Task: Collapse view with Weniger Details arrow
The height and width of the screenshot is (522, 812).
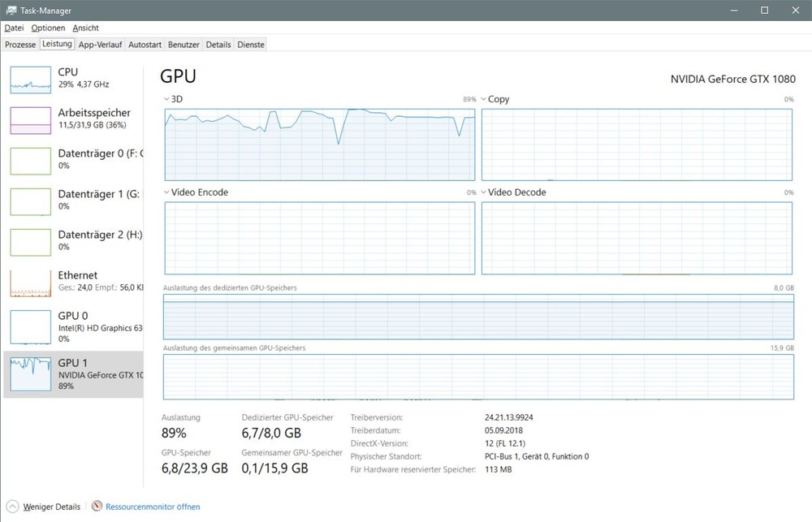Action: [13, 507]
